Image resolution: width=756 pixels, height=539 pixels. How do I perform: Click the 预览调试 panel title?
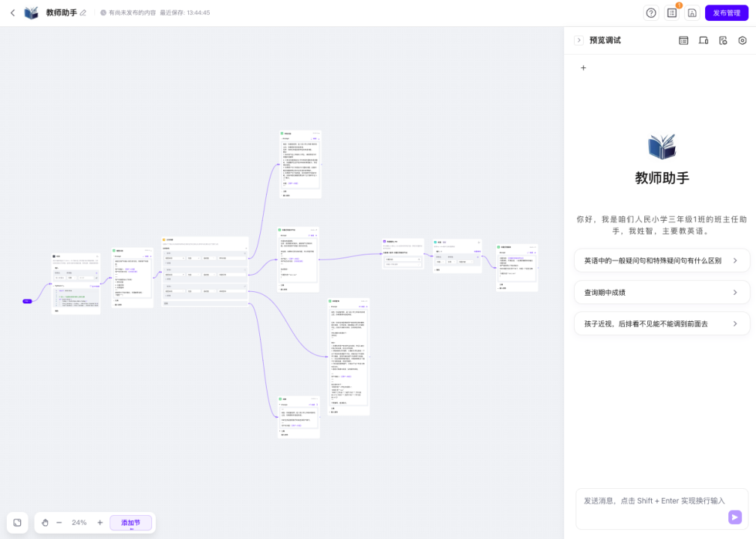tap(605, 40)
